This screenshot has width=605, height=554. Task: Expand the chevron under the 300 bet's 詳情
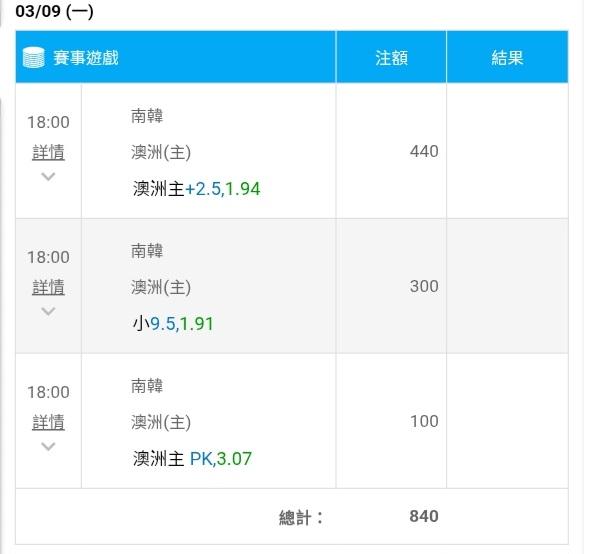[48, 311]
